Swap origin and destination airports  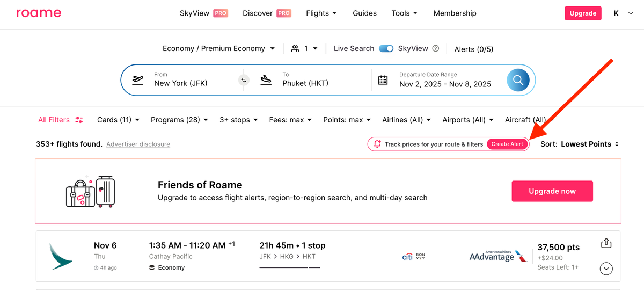[244, 80]
